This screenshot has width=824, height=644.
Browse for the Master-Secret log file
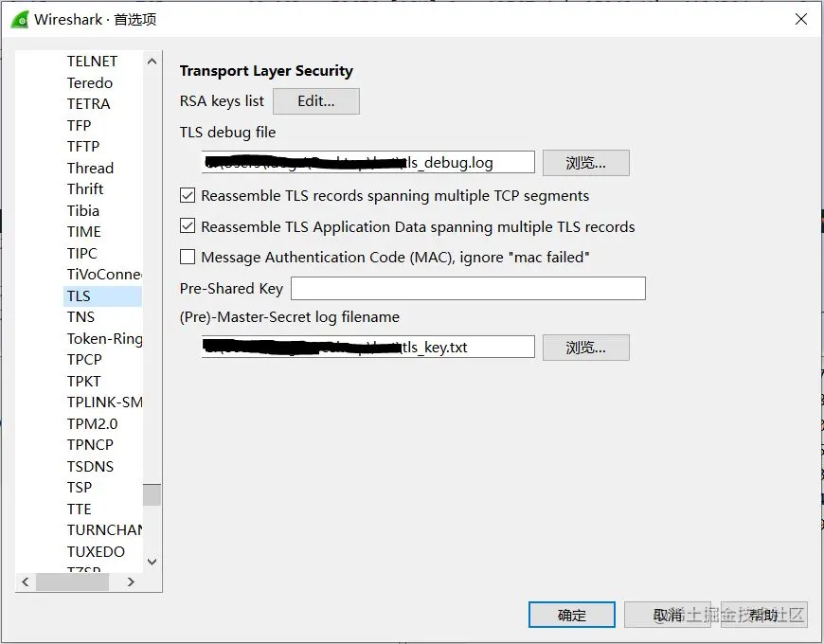tap(585, 348)
